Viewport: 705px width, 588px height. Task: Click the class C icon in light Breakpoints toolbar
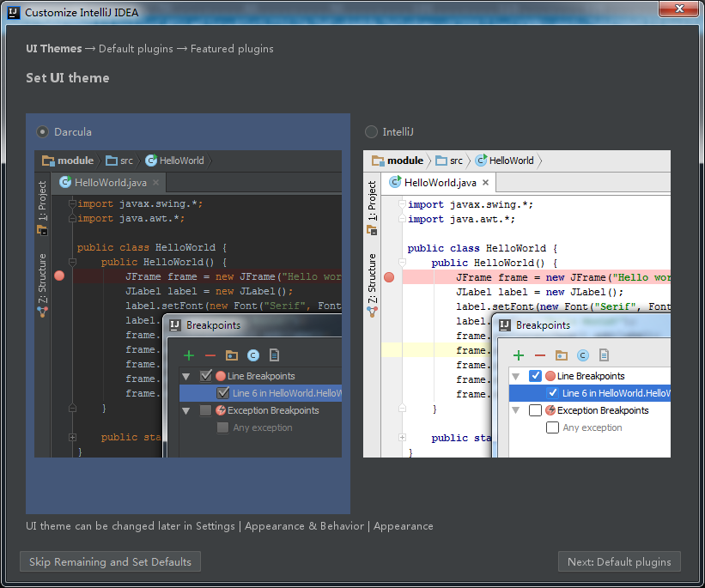click(583, 355)
